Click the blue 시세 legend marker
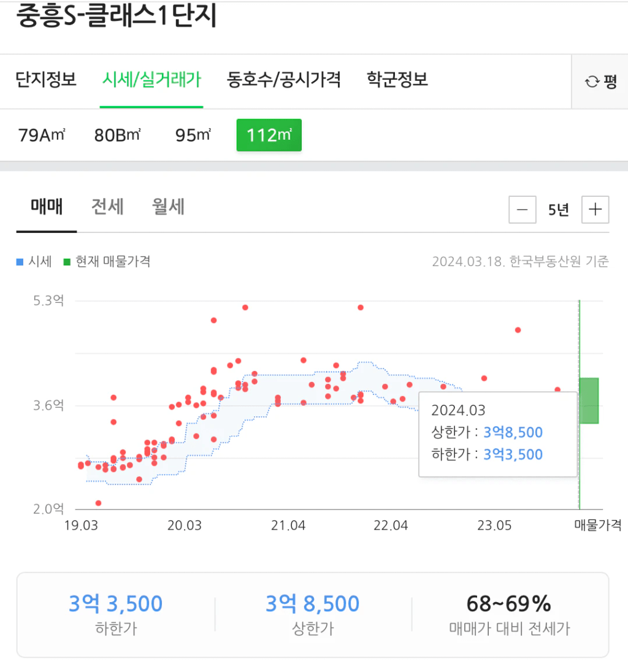This screenshot has width=628, height=672. click(x=20, y=262)
